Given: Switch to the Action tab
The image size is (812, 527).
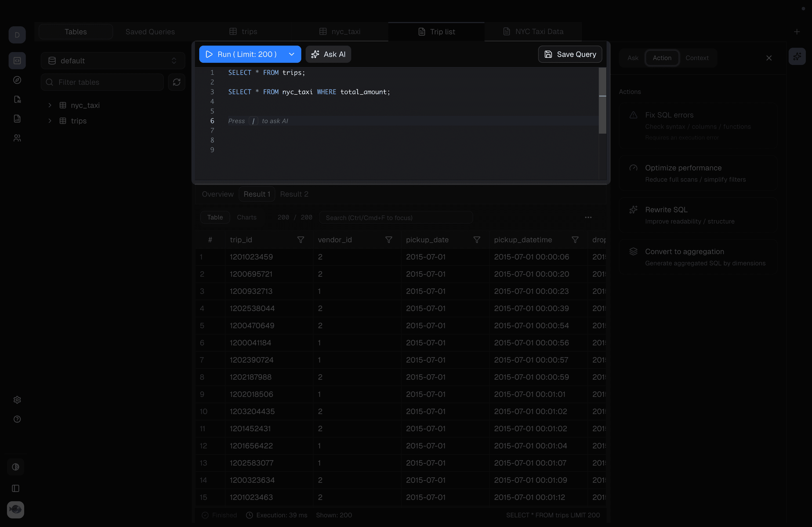Looking at the screenshot, I should click(x=662, y=58).
